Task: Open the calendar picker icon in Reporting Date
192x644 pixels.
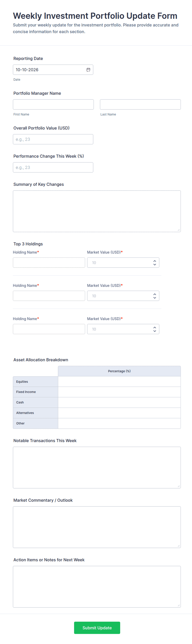Action: point(88,70)
